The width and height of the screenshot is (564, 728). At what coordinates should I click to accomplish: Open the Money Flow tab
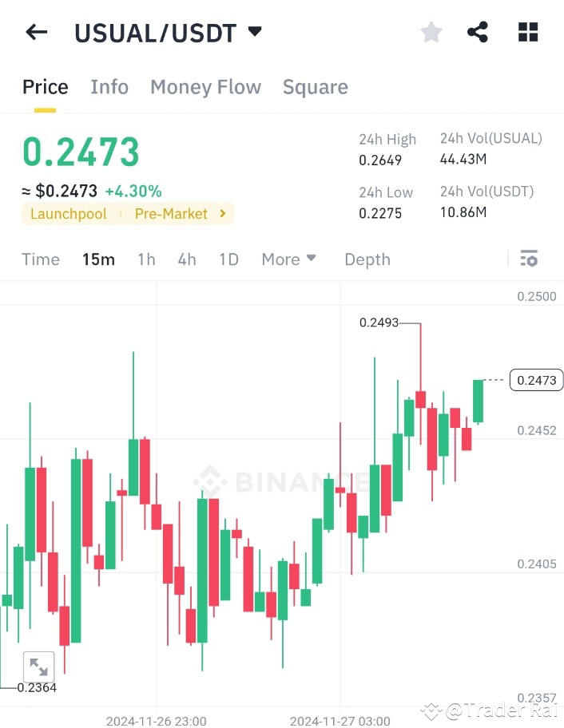[x=205, y=86]
